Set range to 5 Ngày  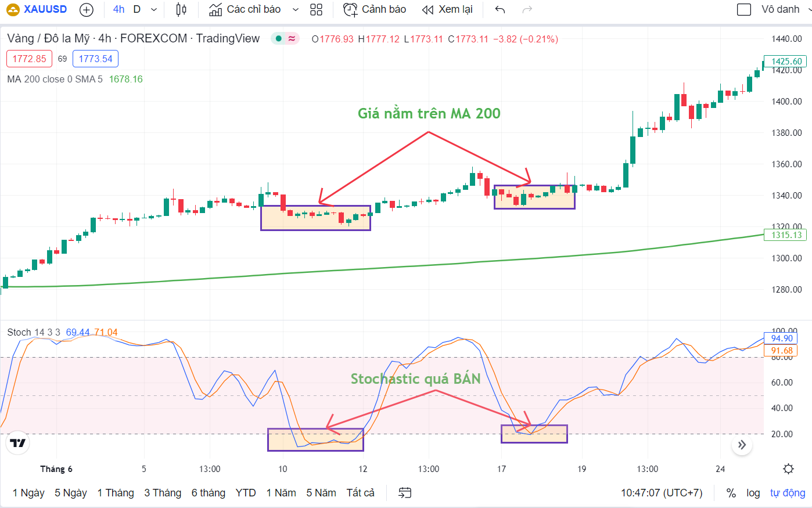71,493
